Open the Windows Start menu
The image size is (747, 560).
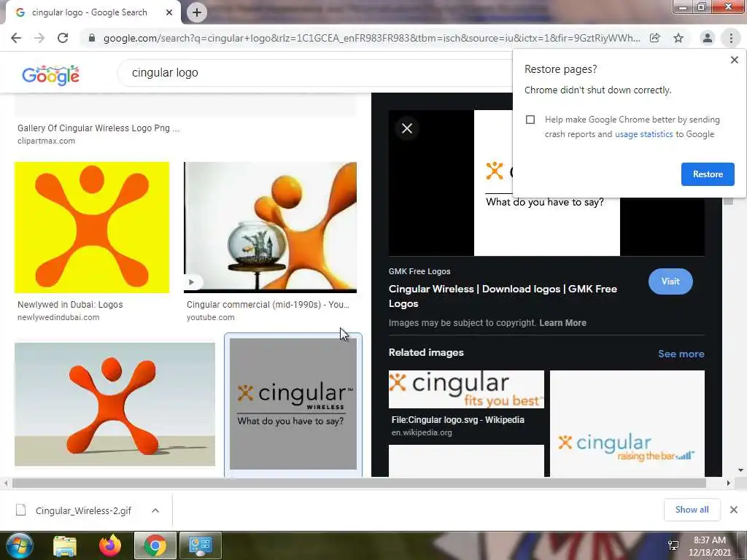coord(20,545)
